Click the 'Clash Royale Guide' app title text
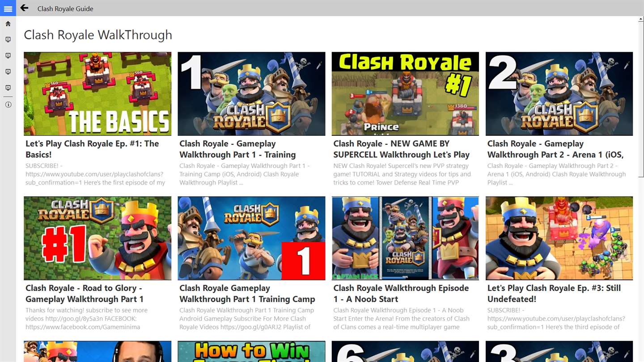The width and height of the screenshot is (644, 362). pyautogui.click(x=65, y=8)
